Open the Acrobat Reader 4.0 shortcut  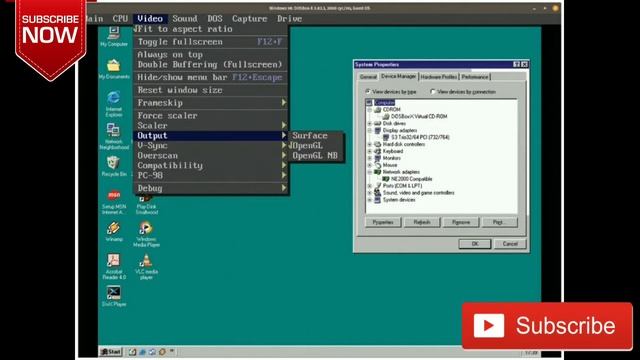click(114, 266)
